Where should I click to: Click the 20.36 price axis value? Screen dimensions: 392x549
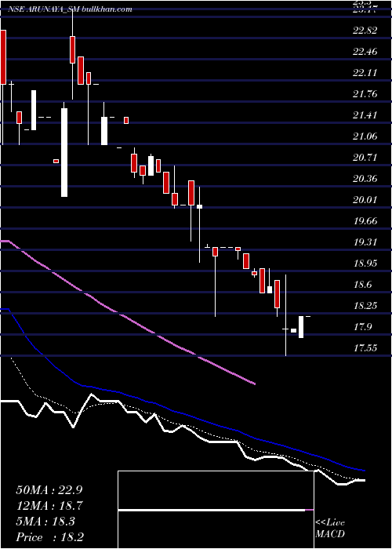tap(365, 179)
